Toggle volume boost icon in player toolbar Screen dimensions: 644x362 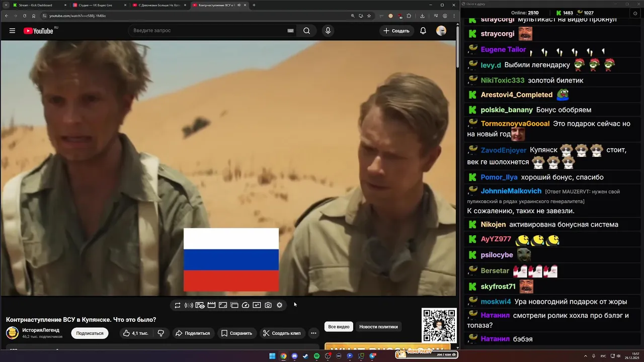(x=189, y=305)
